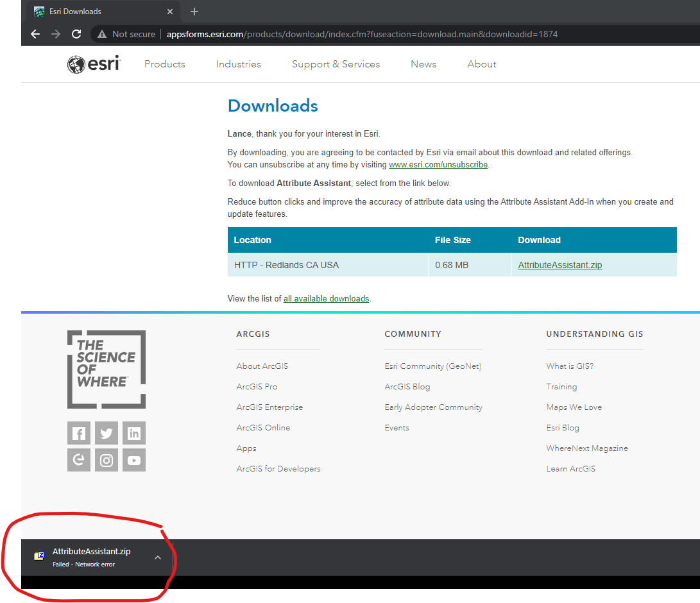
Task: Open Esri Community (GeoNet) link
Action: [x=433, y=366]
